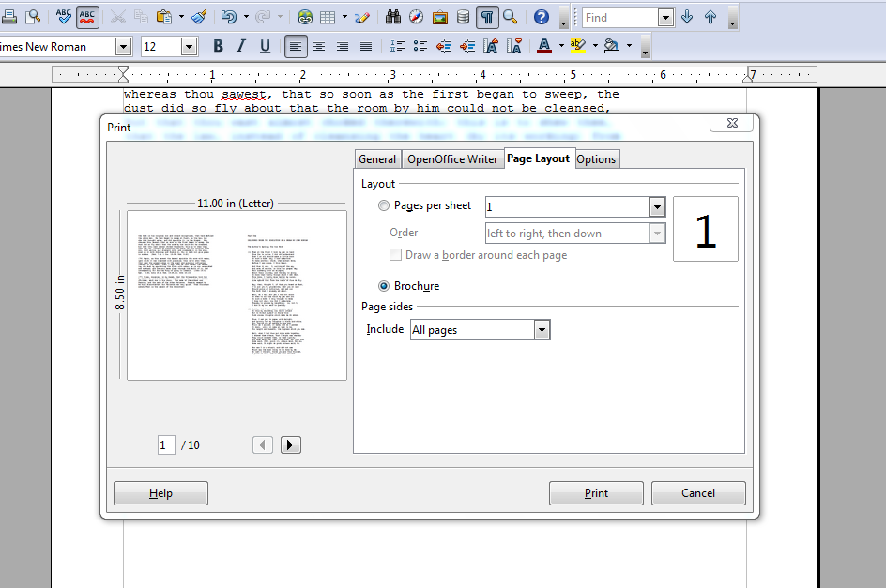Align text left
The image size is (886, 588).
pyautogui.click(x=296, y=46)
